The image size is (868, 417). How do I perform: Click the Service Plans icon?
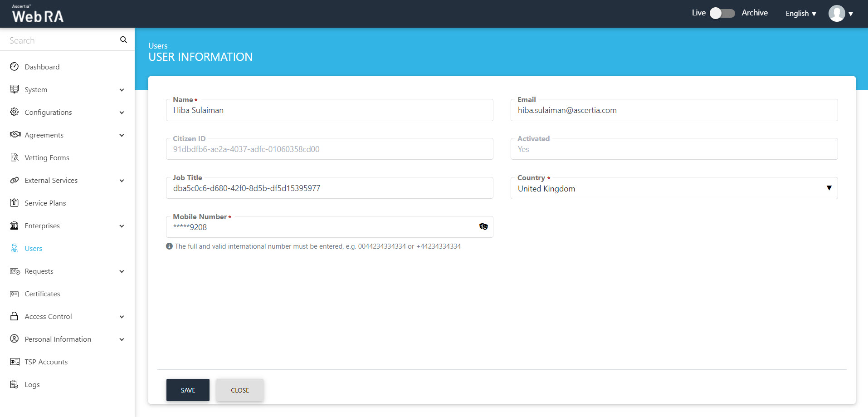(15, 203)
